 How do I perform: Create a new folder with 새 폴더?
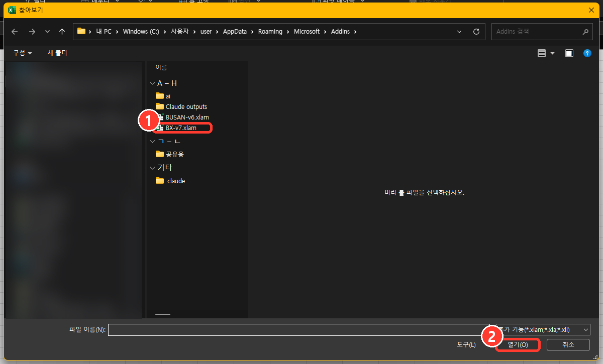tap(57, 53)
